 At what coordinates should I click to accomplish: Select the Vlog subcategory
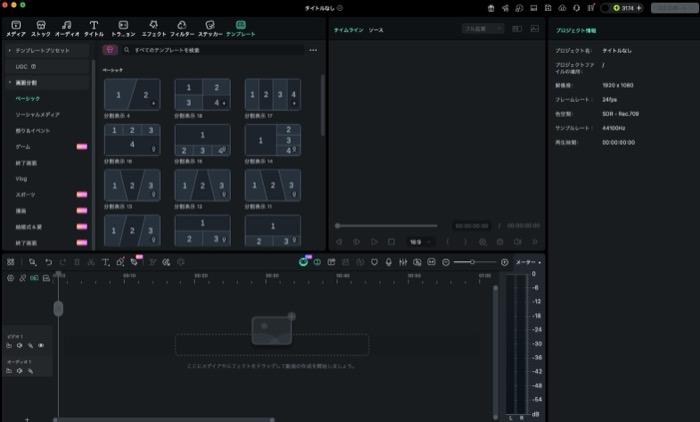[21, 179]
